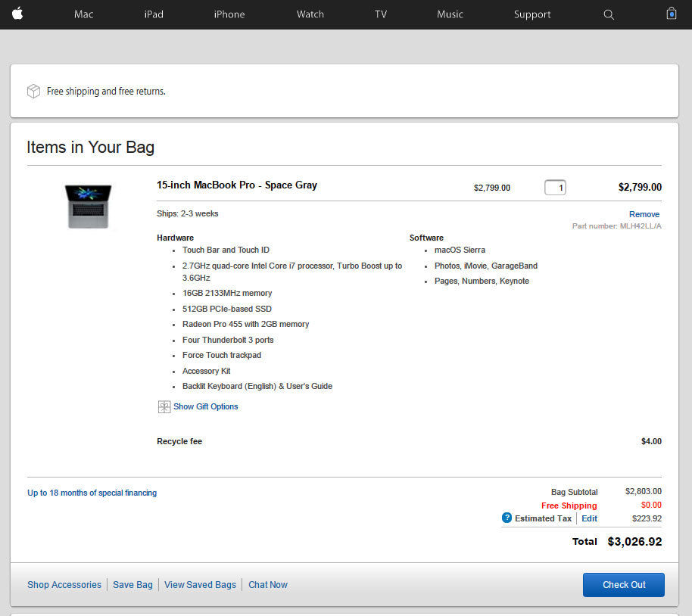
Task: Select the Ships: 2-3 weeks text
Action: [x=188, y=213]
